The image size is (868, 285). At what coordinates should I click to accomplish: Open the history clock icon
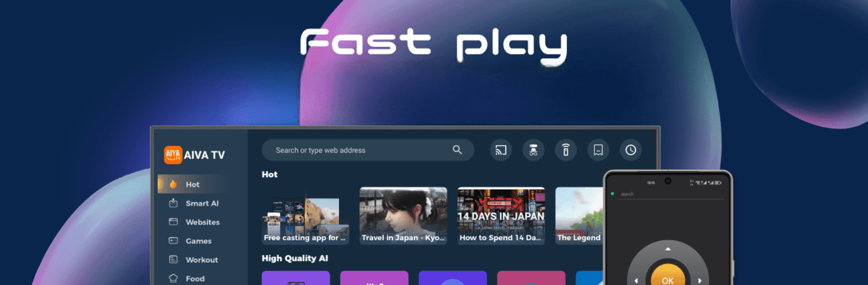click(631, 150)
